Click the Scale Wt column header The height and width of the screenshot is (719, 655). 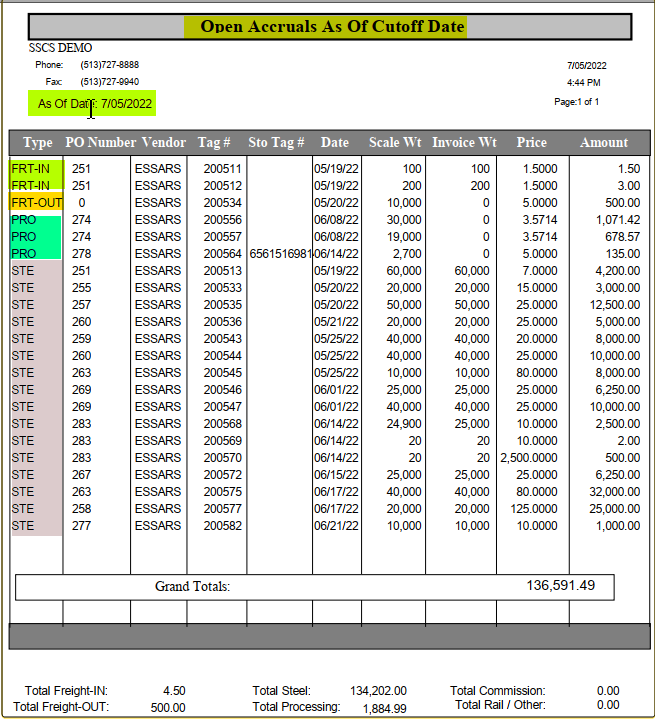point(395,143)
